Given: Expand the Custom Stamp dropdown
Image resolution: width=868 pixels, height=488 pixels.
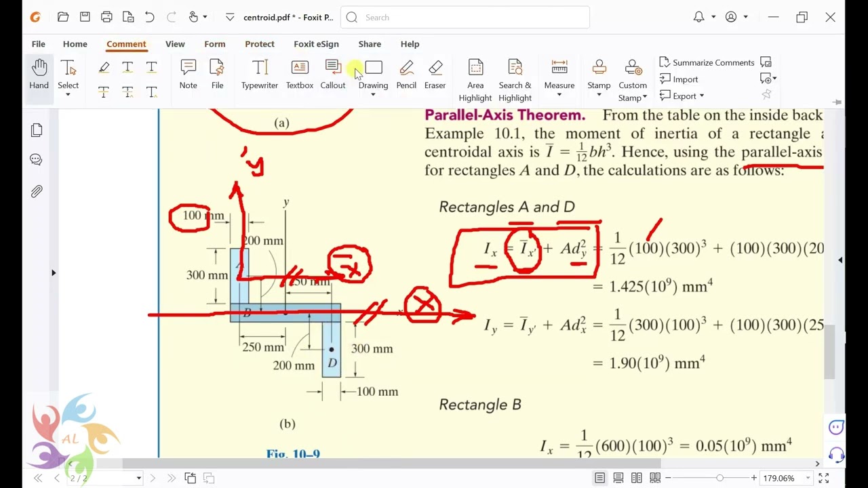Looking at the screenshot, I should pyautogui.click(x=644, y=98).
